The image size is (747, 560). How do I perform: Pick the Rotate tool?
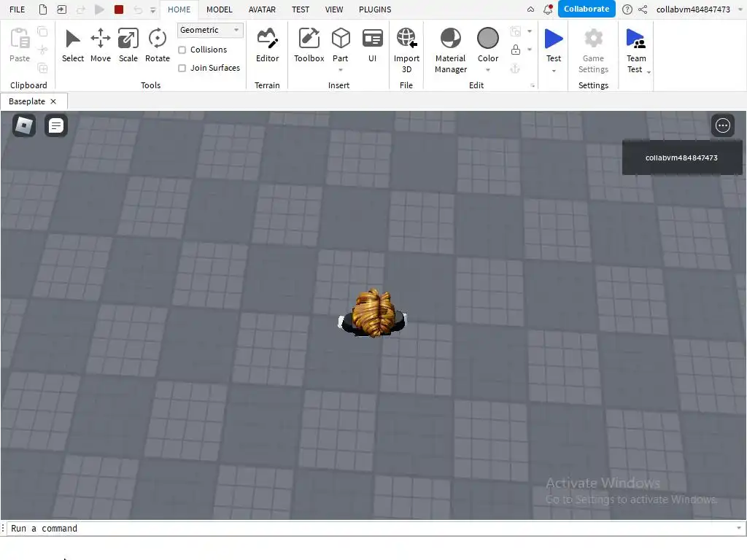pyautogui.click(x=158, y=45)
